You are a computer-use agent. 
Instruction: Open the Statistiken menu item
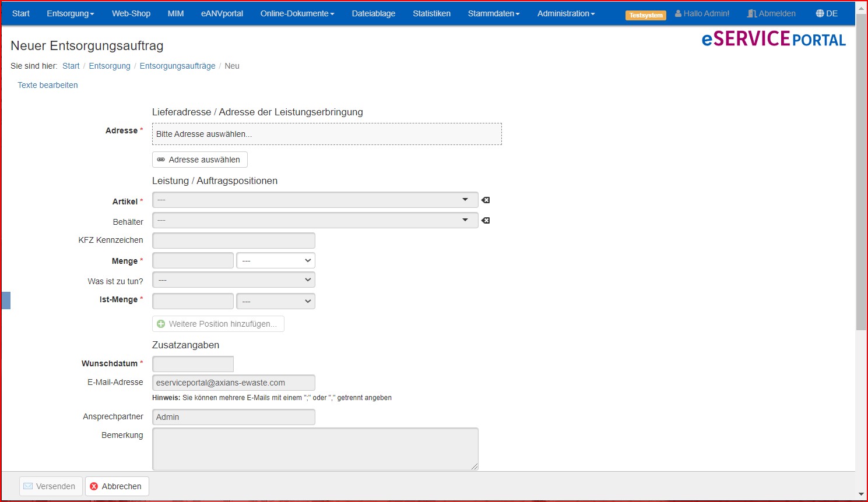point(431,13)
